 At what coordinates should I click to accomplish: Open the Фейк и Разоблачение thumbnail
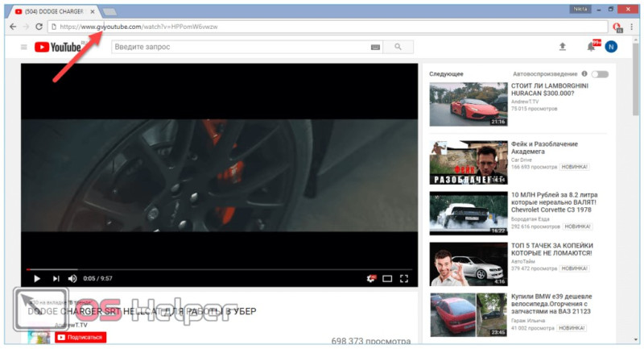tap(469, 163)
